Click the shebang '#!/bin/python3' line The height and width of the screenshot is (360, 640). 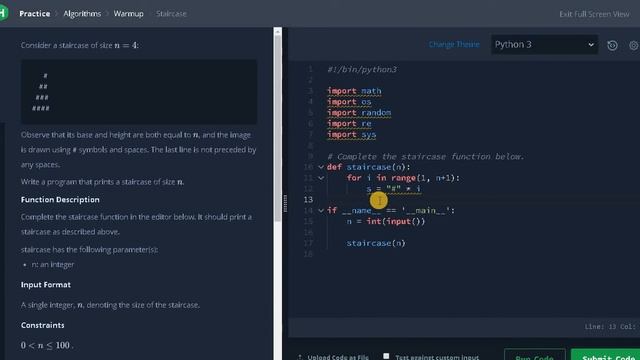(x=362, y=69)
